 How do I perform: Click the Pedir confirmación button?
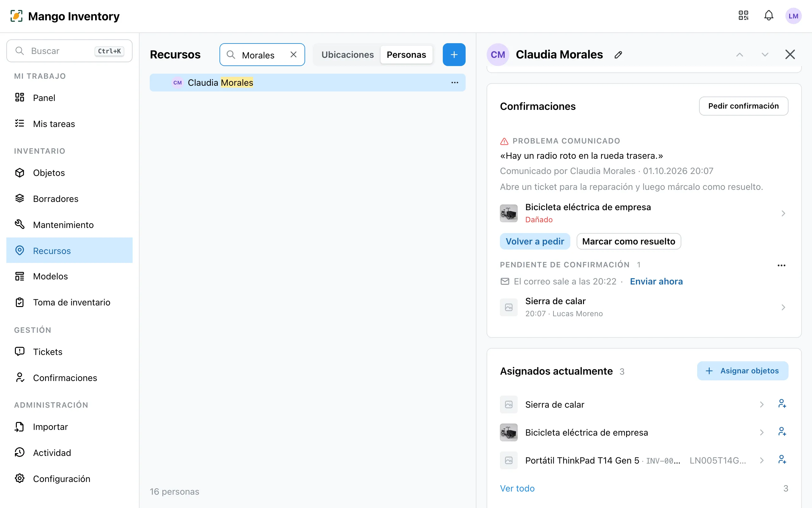pyautogui.click(x=743, y=106)
